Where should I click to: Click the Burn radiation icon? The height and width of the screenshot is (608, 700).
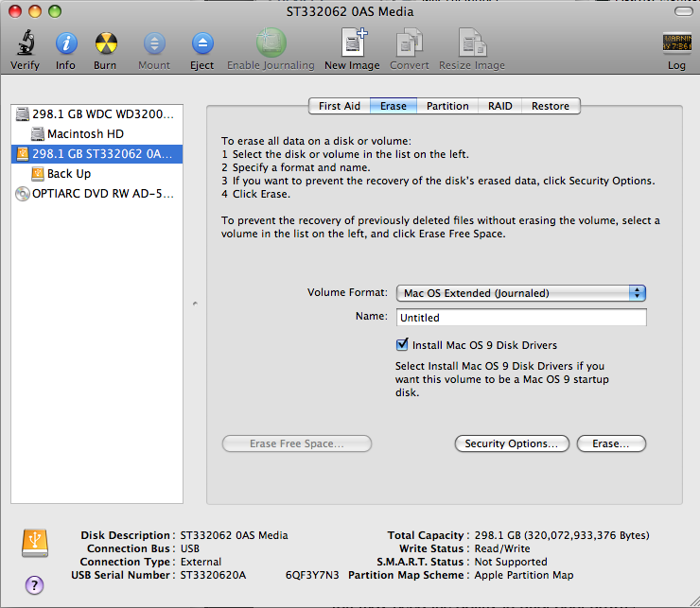[x=106, y=43]
